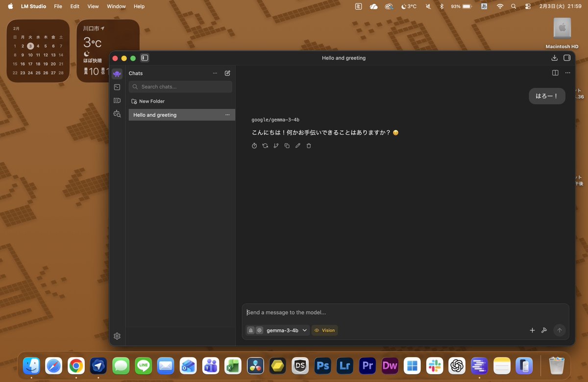Image resolution: width=588 pixels, height=382 pixels.
Task: Click the message input box
Action: coord(405,312)
